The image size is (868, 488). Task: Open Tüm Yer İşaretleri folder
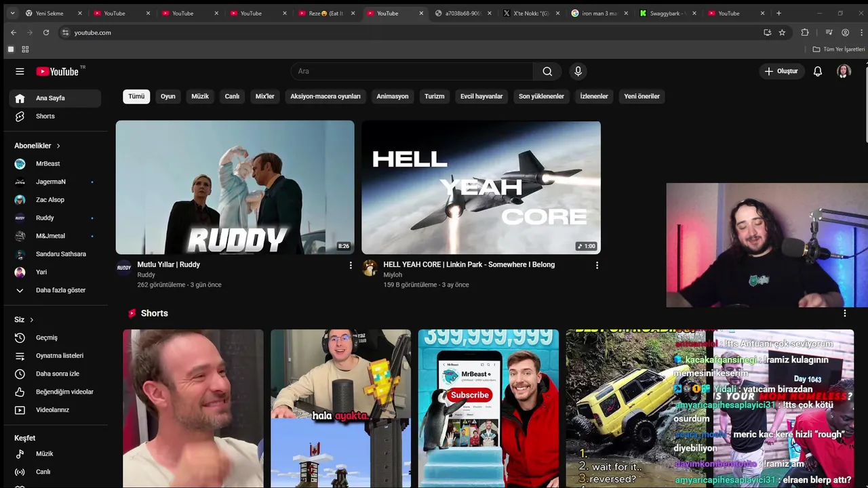click(839, 49)
